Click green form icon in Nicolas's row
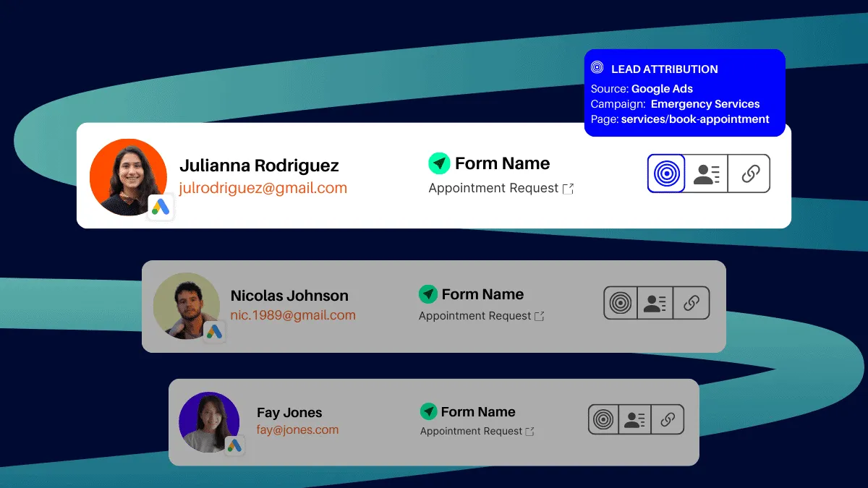 pyautogui.click(x=428, y=294)
